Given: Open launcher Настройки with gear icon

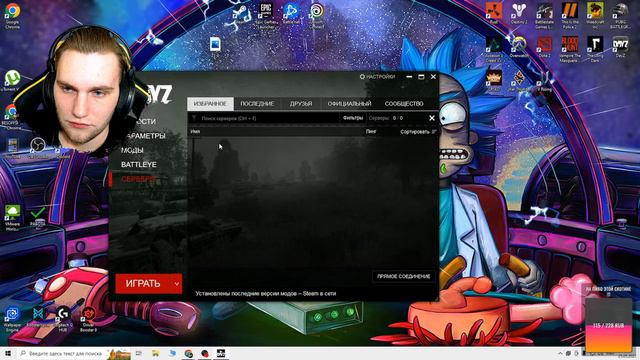Looking at the screenshot, I should [x=377, y=77].
